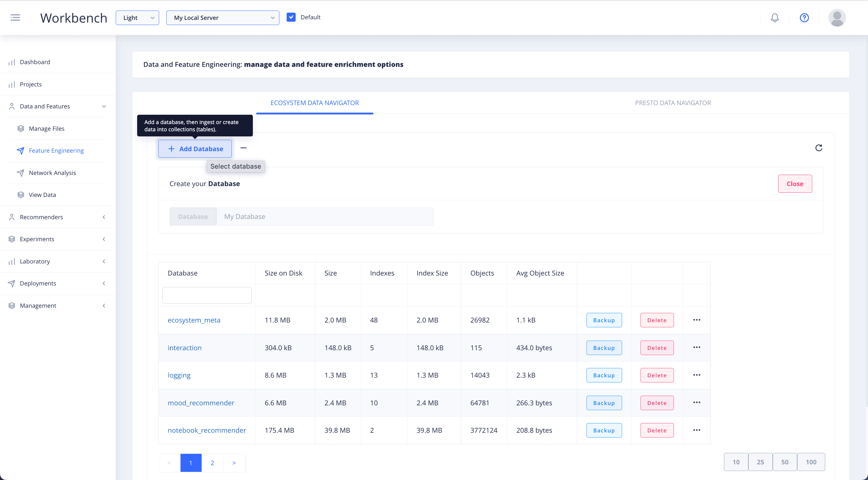This screenshot has width=868, height=480.
Task: Click the Recommenders sidebar icon
Action: (12, 216)
